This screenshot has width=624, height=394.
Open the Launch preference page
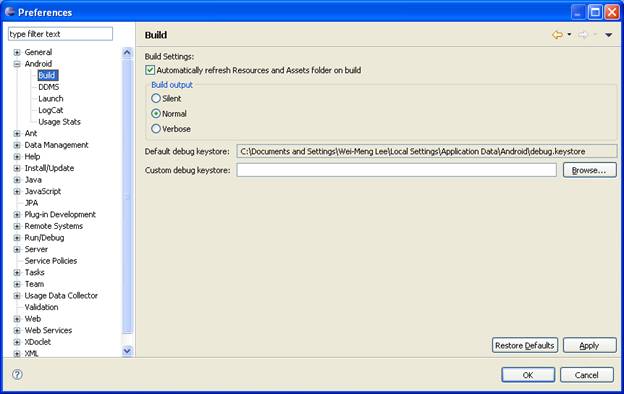[51, 98]
